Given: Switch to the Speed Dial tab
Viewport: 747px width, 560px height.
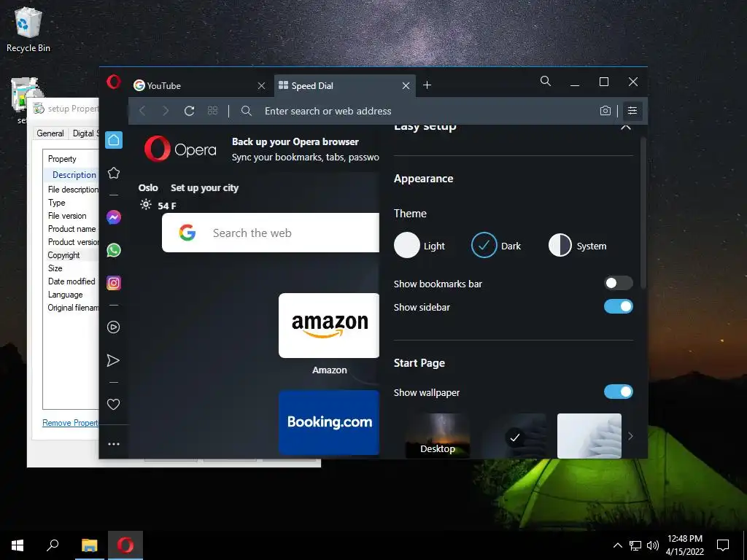Looking at the screenshot, I should 345,86.
